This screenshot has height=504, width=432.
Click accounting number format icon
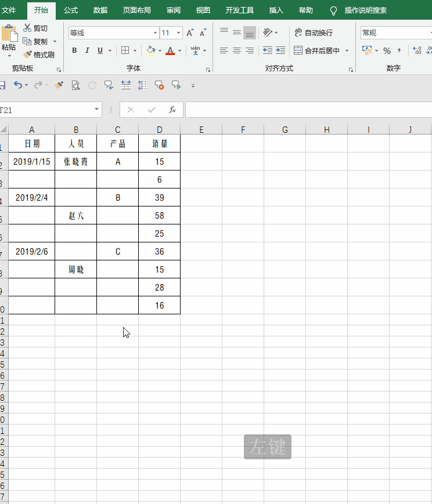pos(367,50)
